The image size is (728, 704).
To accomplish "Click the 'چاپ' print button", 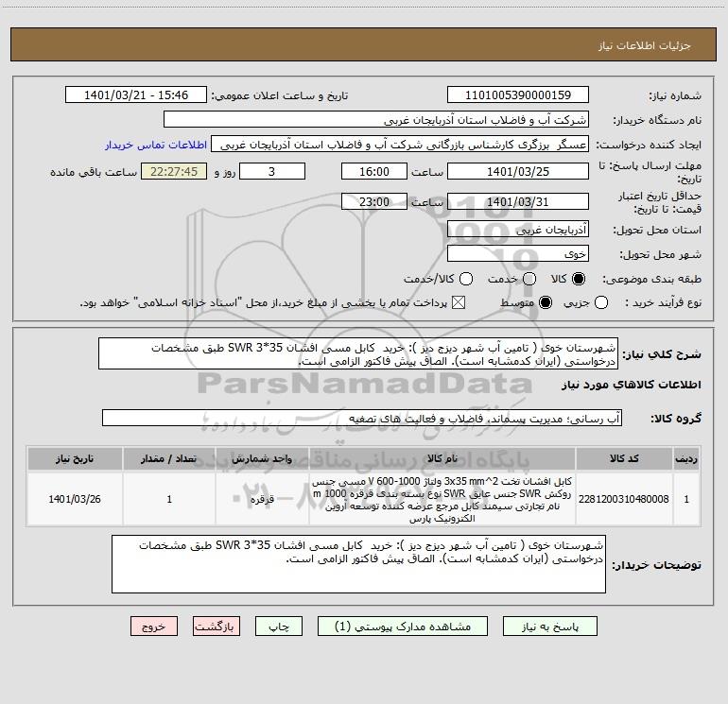I will pyautogui.click(x=279, y=626).
